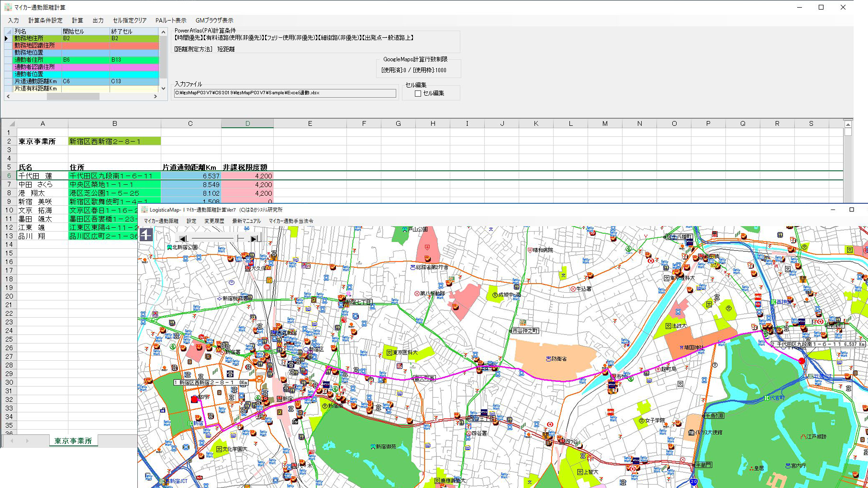The height and width of the screenshot is (488, 868).
Task: Select the 通勤者住所 row in the column list
Action: [29, 60]
